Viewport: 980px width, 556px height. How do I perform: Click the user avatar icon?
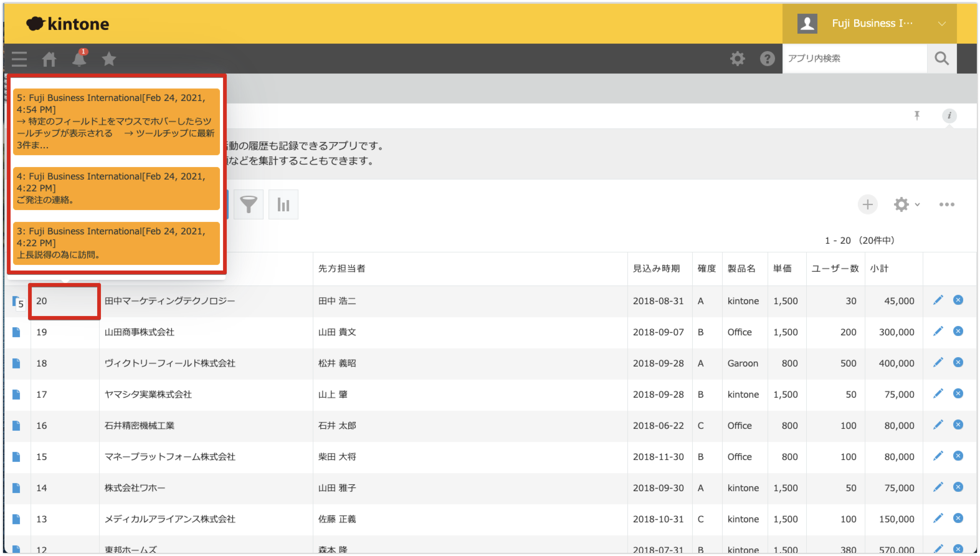coord(807,24)
